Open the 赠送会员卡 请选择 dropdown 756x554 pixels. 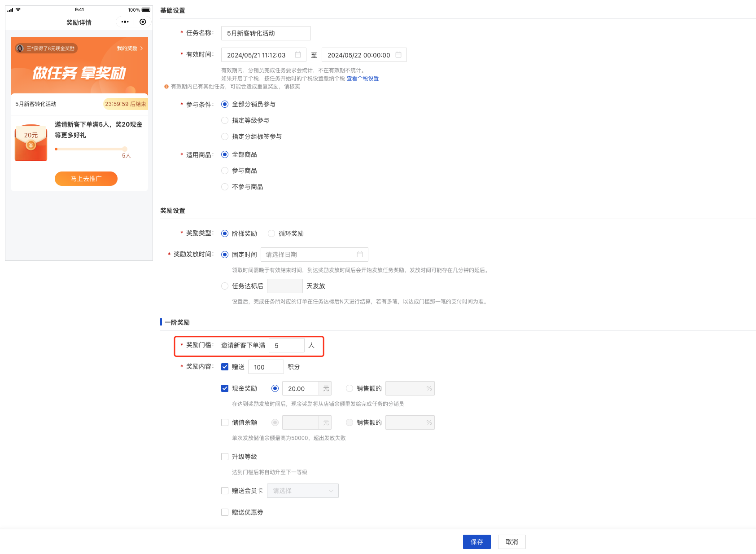click(303, 491)
